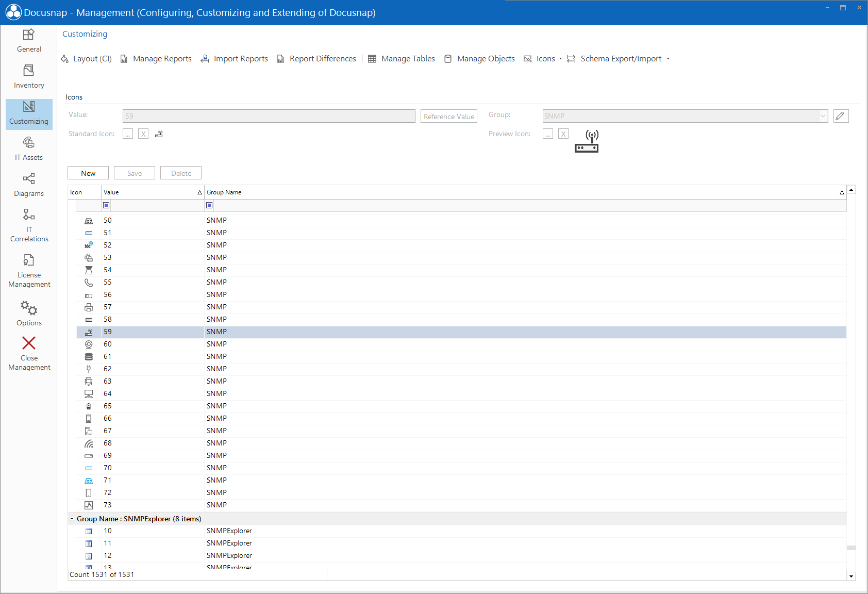Click the table scrollbar down arrow
This screenshot has width=868, height=594.
click(852, 576)
